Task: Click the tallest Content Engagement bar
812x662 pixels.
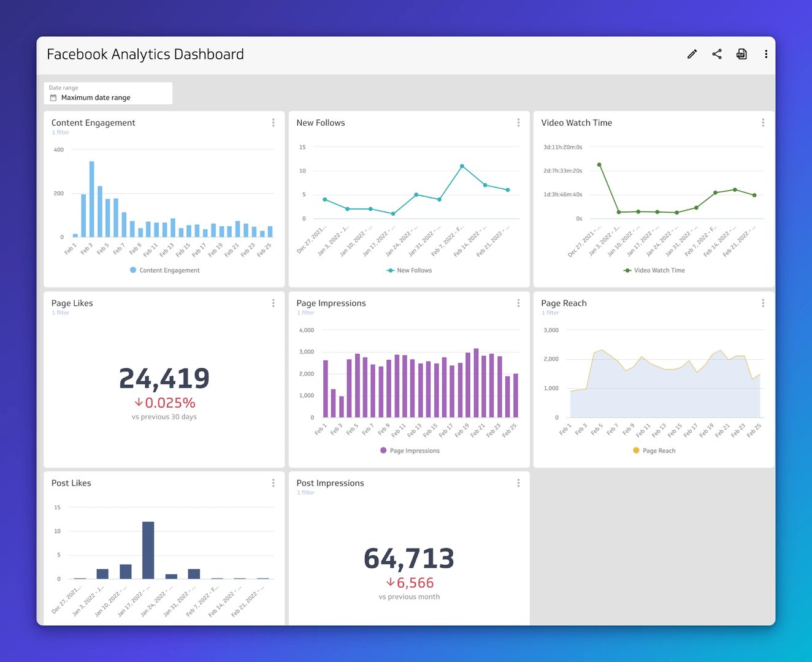Action: tap(92, 199)
